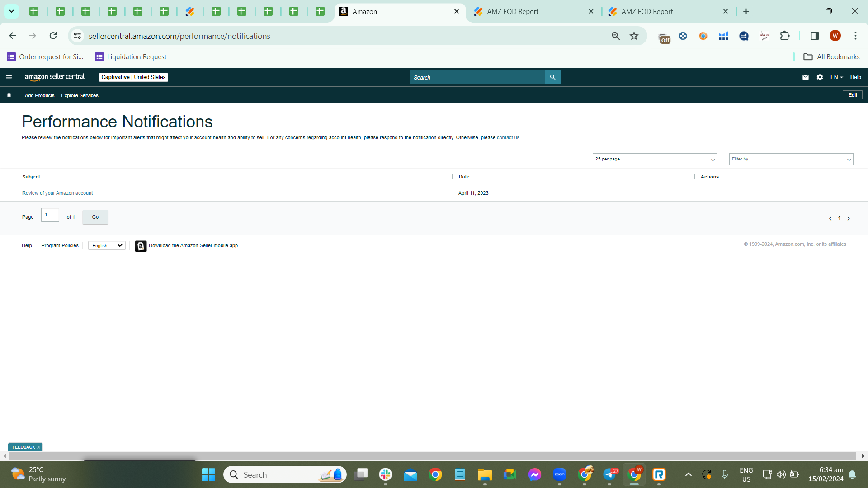Open the tab search dropdown arrow
This screenshot has height=488, width=868.
[x=11, y=11]
